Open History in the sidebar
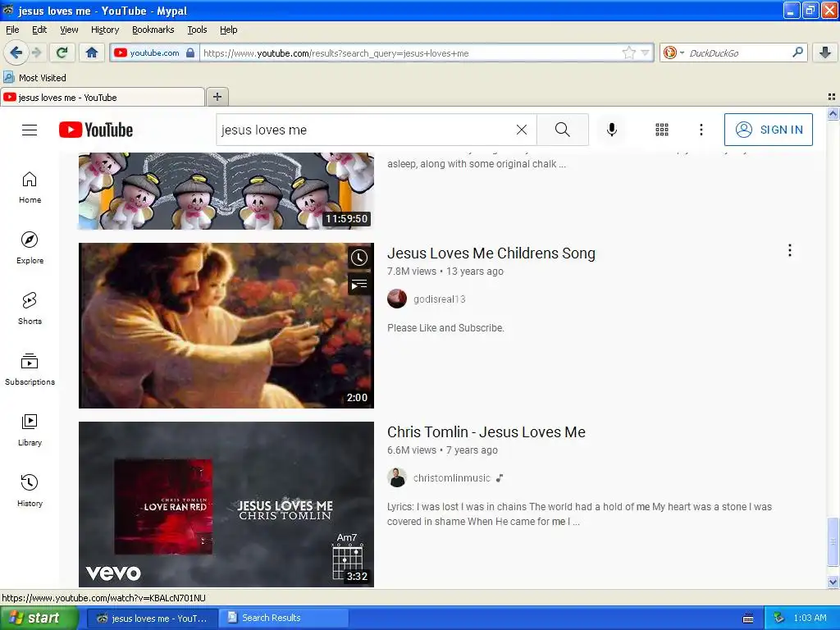 (30, 491)
